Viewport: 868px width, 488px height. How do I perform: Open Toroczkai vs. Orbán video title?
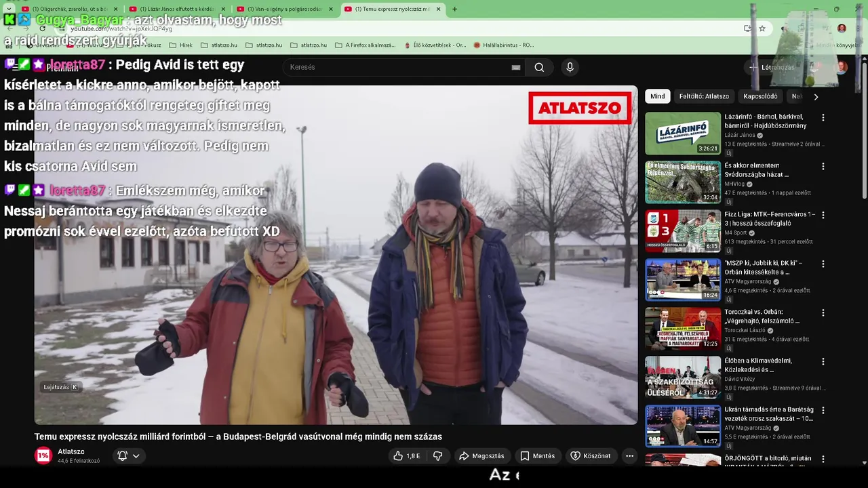point(762,317)
